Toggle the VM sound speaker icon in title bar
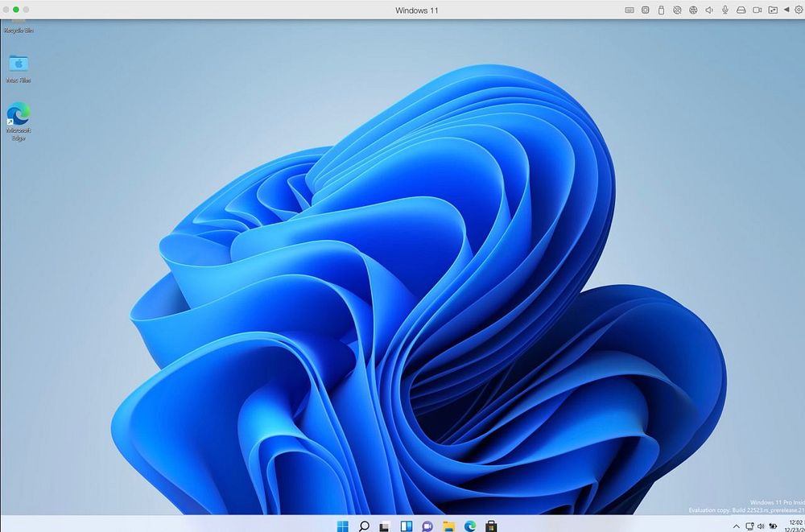 [709, 10]
